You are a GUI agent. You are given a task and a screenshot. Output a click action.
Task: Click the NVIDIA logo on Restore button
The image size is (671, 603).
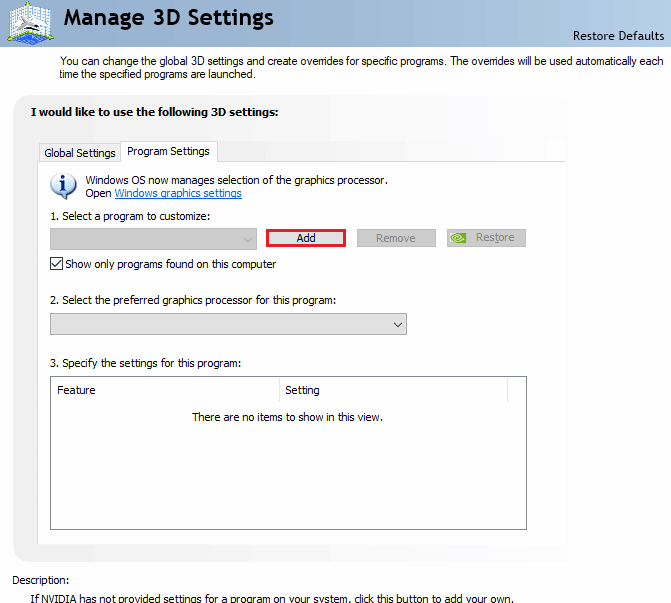(458, 238)
